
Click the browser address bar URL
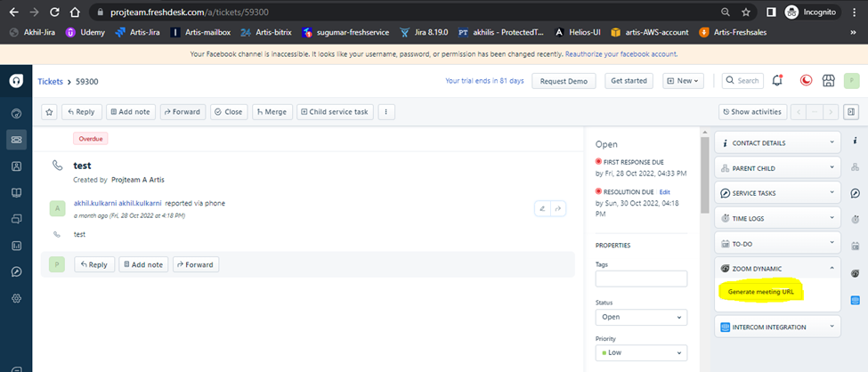pyautogui.click(x=189, y=12)
